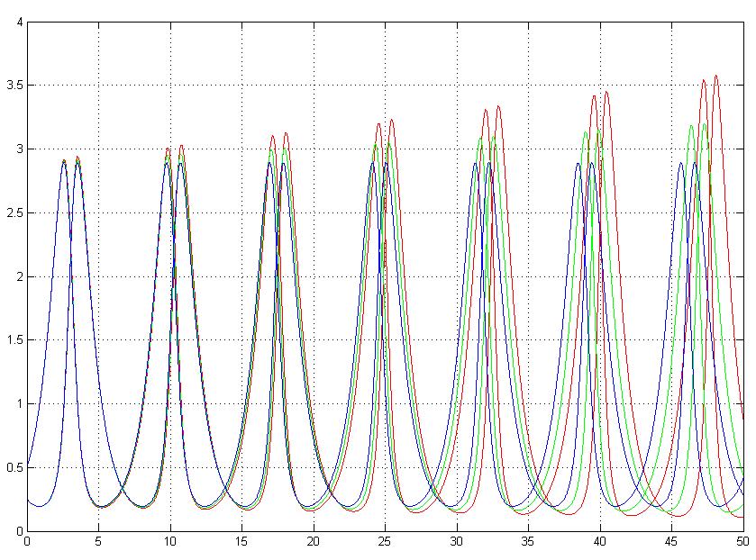
Task: Click the x-axis tick label 40
Action: tap(599, 543)
